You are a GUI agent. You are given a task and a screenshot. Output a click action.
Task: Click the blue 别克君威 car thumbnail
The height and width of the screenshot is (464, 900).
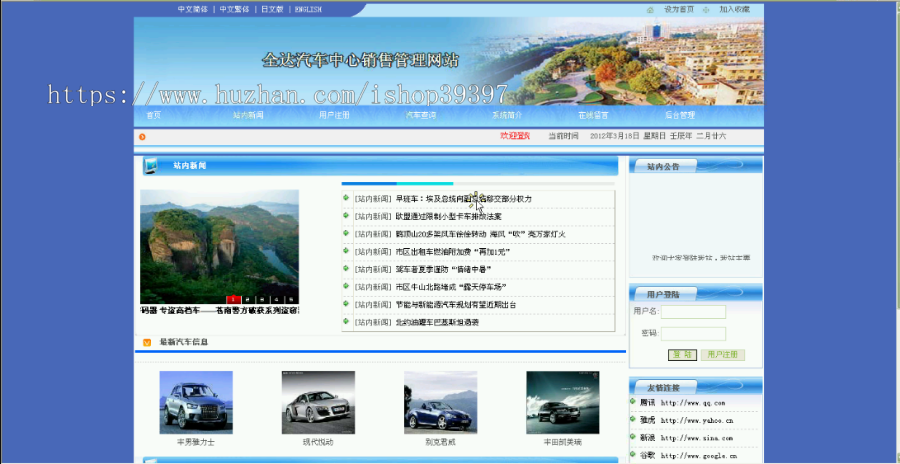(x=440, y=403)
